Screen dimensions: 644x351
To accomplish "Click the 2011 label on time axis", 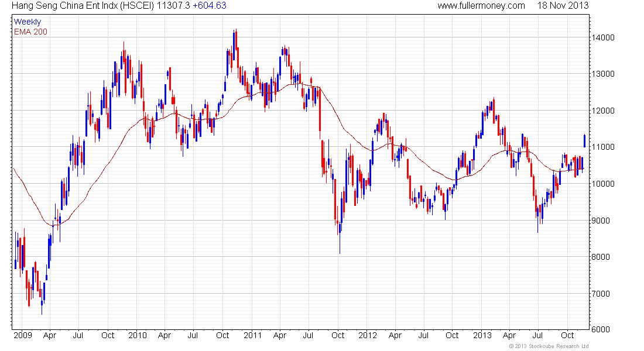I will (x=252, y=335).
